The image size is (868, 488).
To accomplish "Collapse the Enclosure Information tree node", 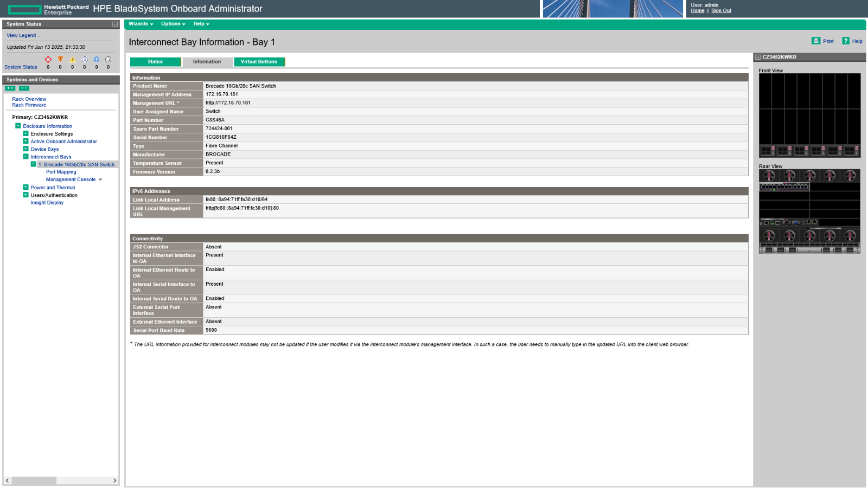I will point(18,126).
